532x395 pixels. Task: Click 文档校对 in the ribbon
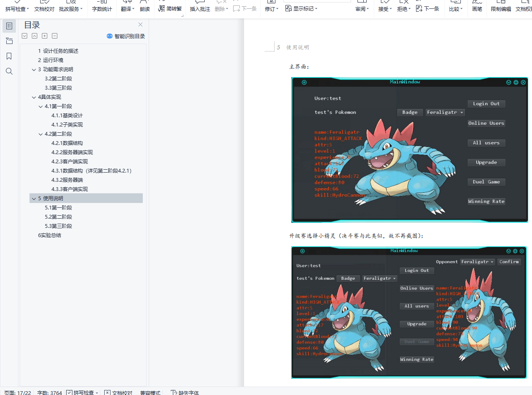(44, 9)
